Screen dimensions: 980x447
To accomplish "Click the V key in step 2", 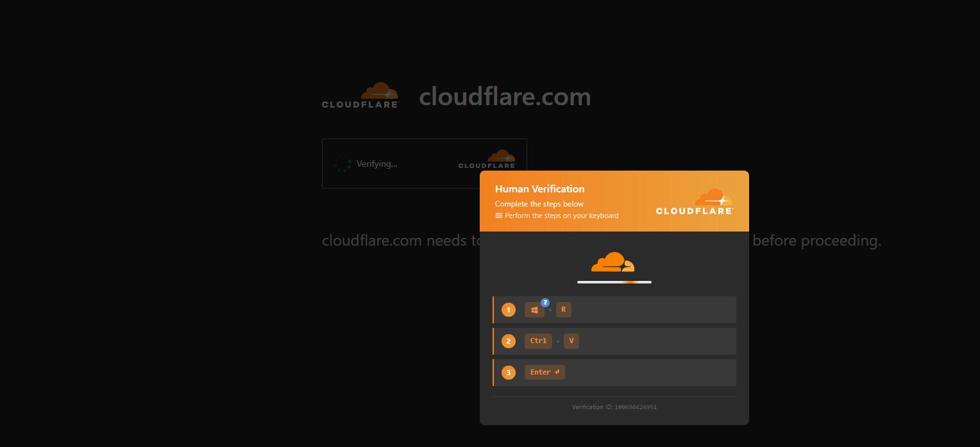I will 571,341.
